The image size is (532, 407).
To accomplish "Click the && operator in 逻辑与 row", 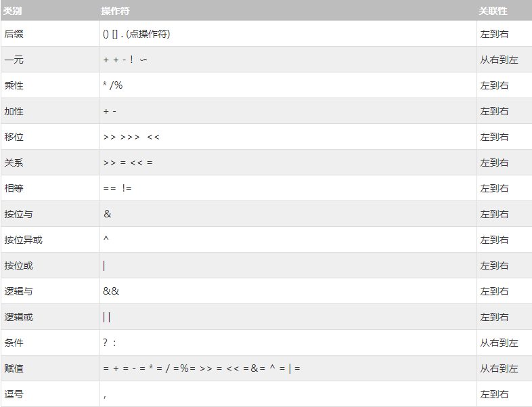I will (111, 291).
